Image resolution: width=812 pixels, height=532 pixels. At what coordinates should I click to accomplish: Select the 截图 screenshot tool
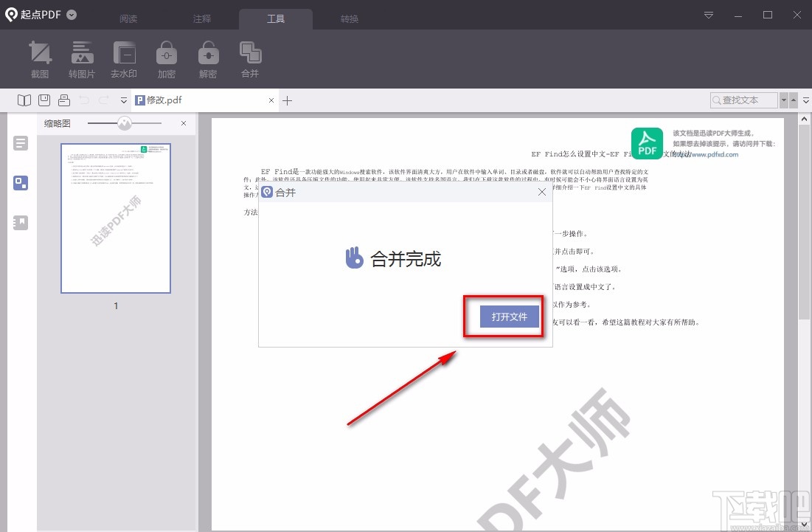coord(40,60)
